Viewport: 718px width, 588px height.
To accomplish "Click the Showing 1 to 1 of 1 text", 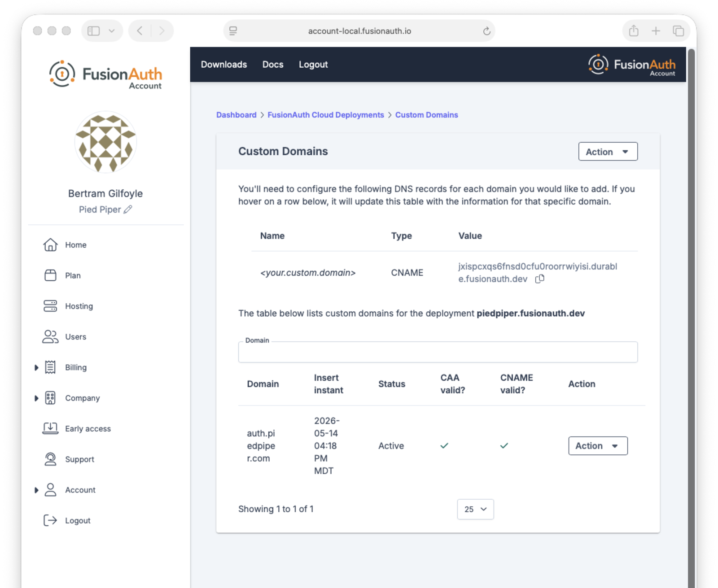I will [x=276, y=509].
